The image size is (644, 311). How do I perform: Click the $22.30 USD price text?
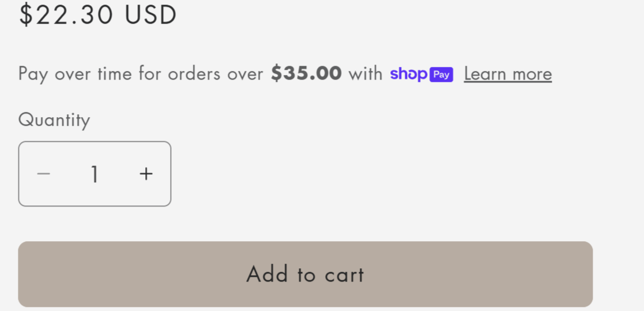pos(98,15)
